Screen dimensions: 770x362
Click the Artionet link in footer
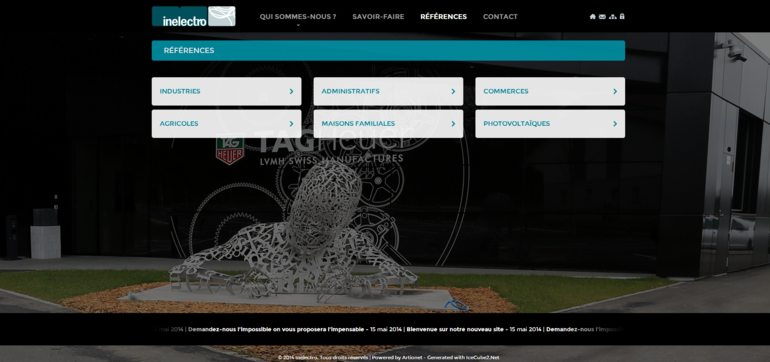411,358
